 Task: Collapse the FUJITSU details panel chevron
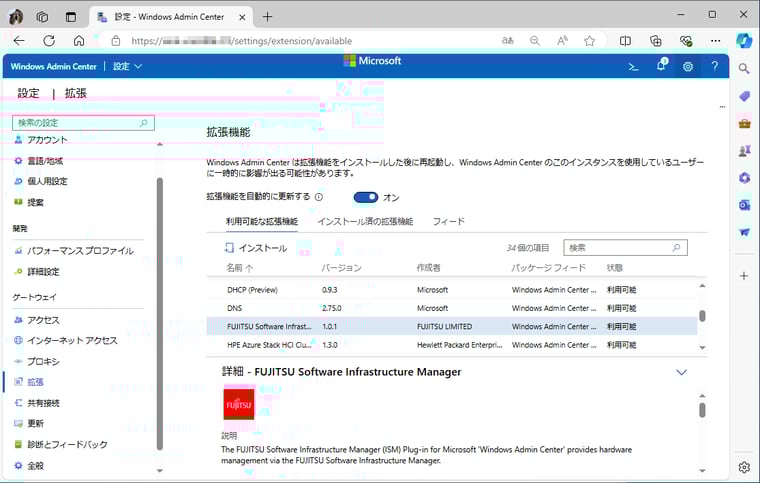[681, 372]
